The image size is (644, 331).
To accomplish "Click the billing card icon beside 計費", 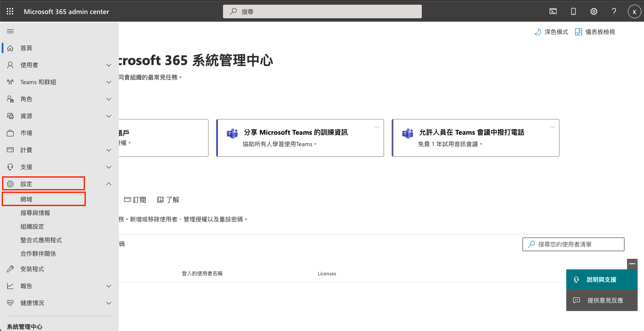I will click(x=11, y=150).
